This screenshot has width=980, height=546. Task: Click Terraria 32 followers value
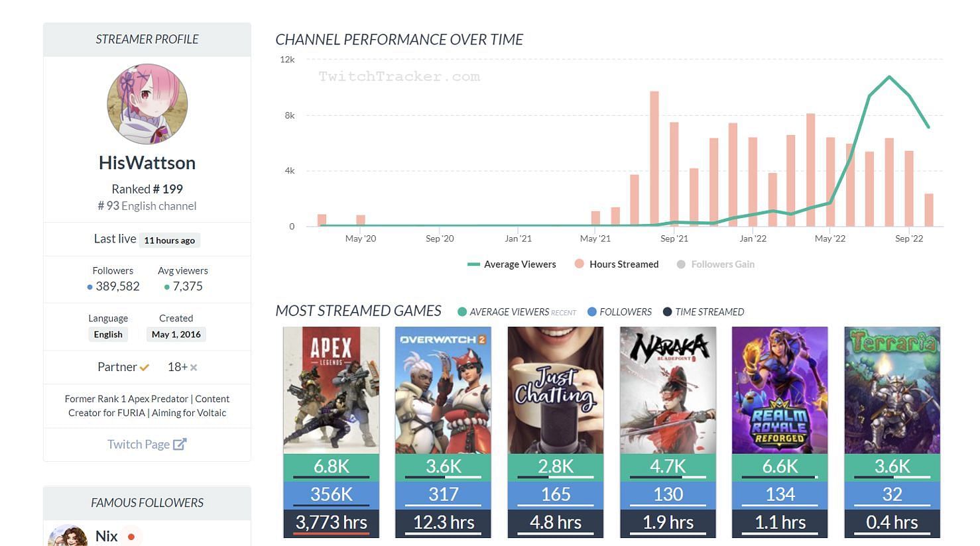892,494
